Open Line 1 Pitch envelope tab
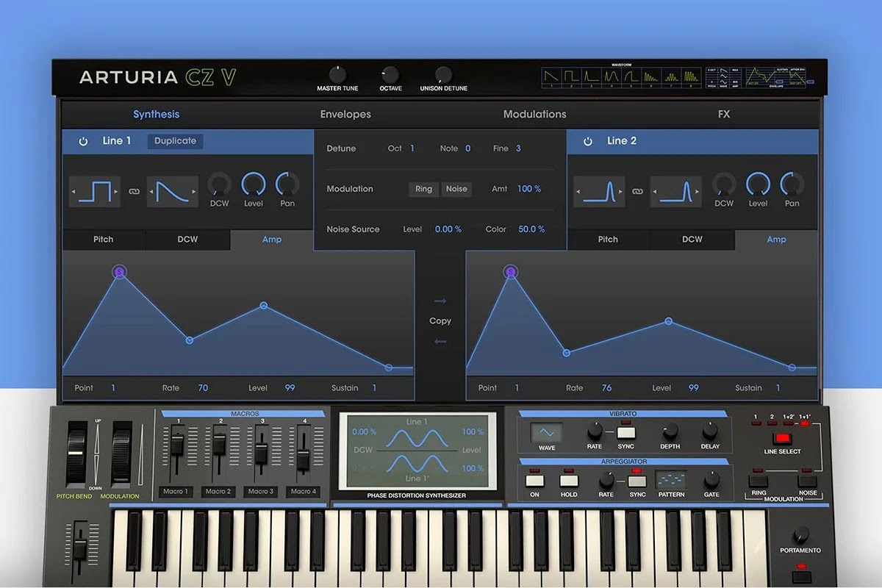Screen dimensions: 882x588 click(104, 240)
